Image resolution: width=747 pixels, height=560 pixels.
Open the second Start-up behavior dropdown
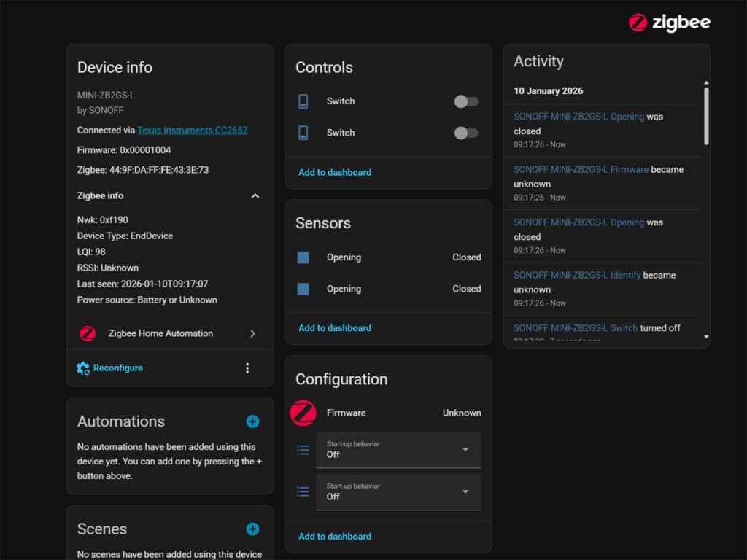coord(398,492)
